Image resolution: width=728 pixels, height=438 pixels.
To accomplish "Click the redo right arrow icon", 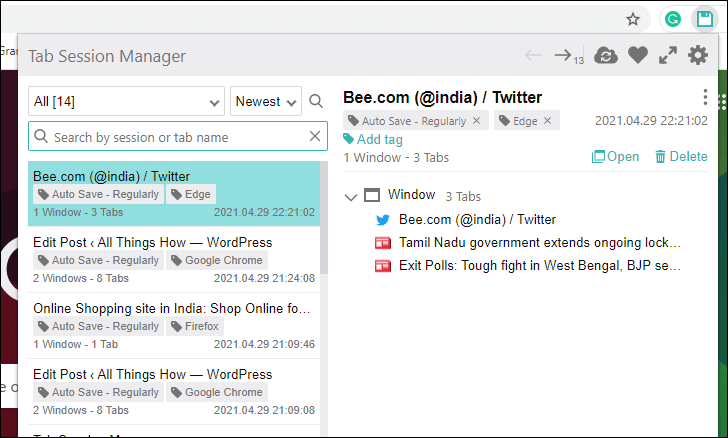I will tap(563, 55).
